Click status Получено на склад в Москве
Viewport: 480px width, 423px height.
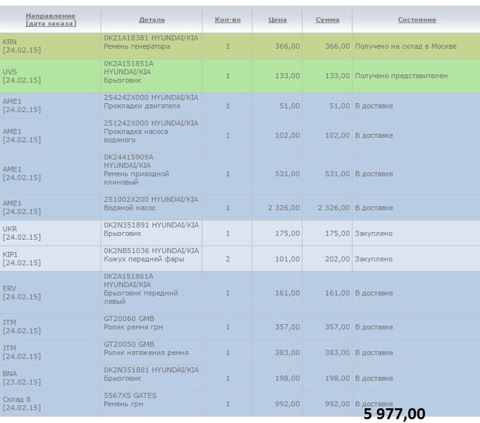click(x=405, y=46)
